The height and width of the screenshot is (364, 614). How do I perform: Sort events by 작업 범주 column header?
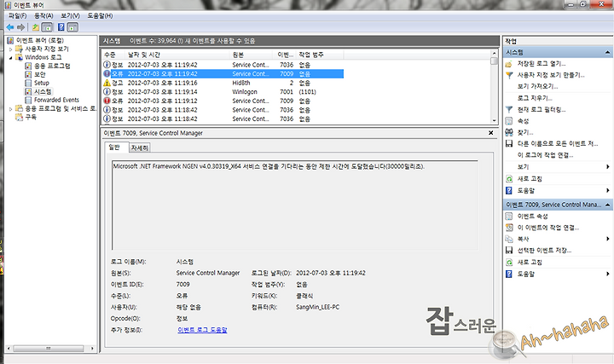(320, 55)
